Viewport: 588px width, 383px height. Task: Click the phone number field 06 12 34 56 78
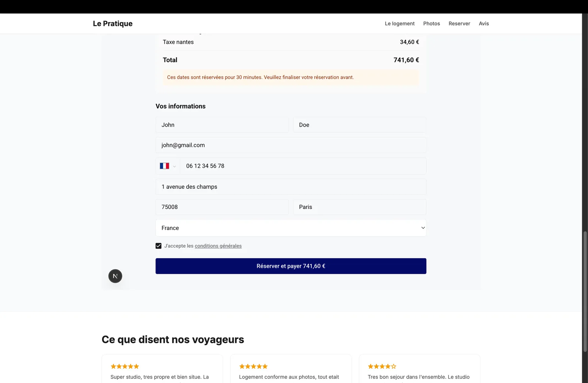(303, 166)
